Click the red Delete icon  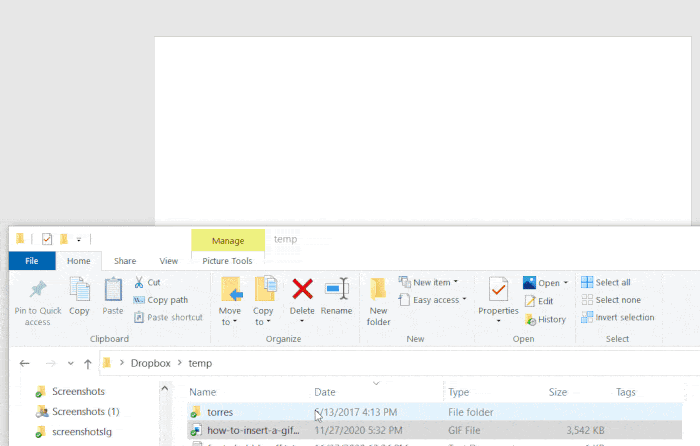tap(302, 290)
